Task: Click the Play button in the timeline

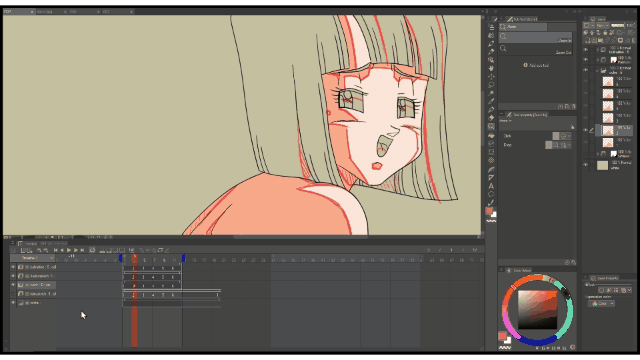Action: (x=69, y=250)
